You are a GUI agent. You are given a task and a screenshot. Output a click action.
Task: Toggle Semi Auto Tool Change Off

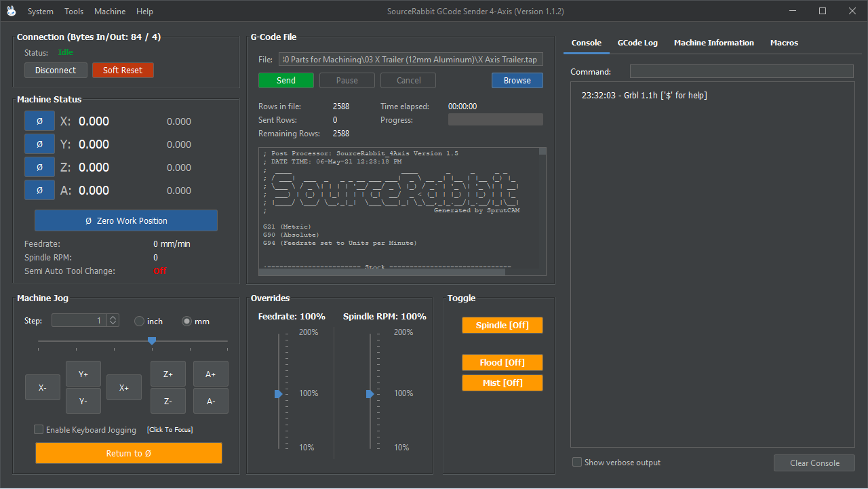[x=160, y=271]
